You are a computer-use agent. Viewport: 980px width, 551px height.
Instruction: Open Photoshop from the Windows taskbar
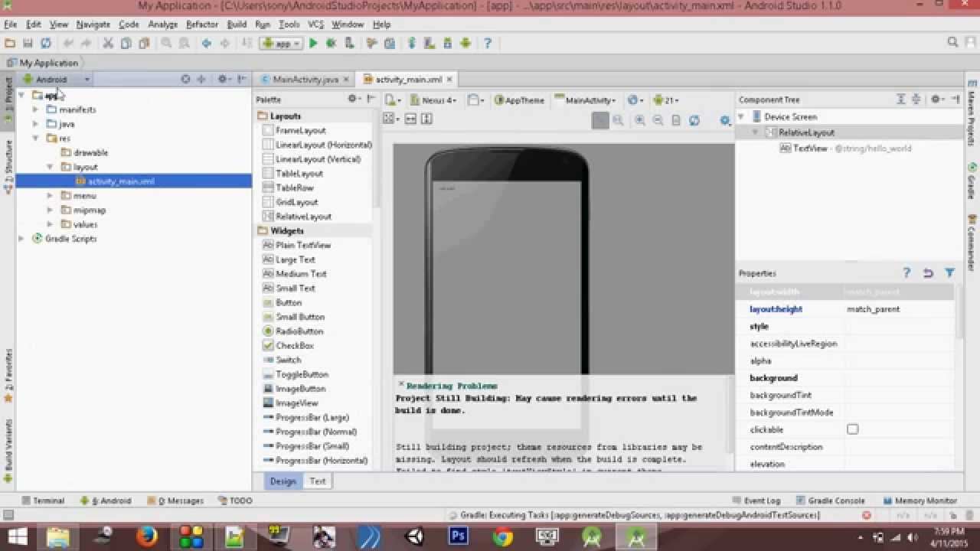(459, 536)
